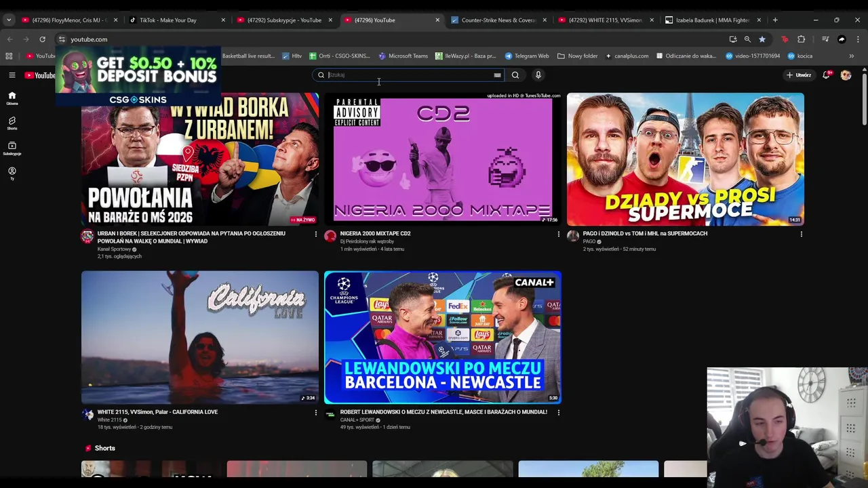Screen dimensions: 868x488
Task: Open Microsoft Teams bookmark
Action: (403, 56)
